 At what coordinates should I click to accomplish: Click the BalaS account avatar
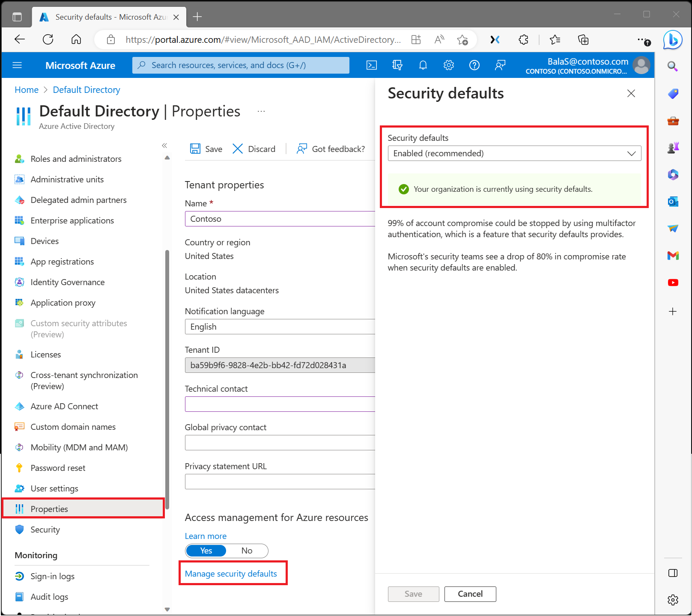coord(641,65)
